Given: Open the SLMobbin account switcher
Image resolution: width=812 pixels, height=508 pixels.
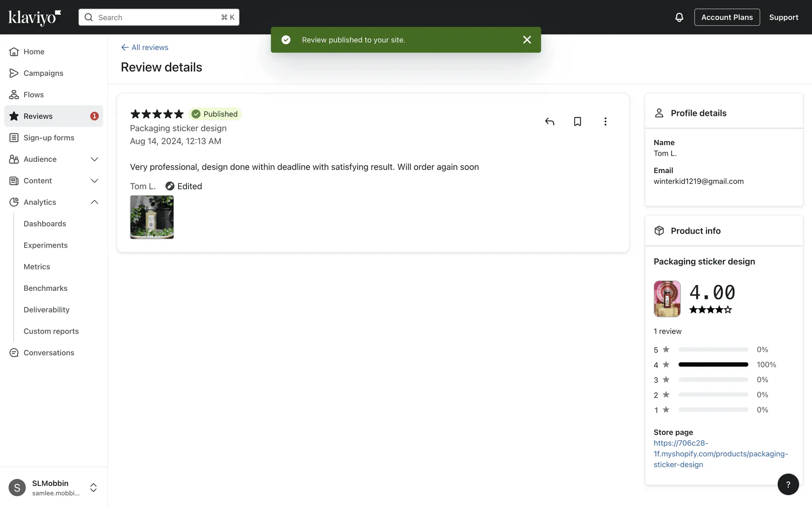Looking at the screenshot, I should 53,487.
